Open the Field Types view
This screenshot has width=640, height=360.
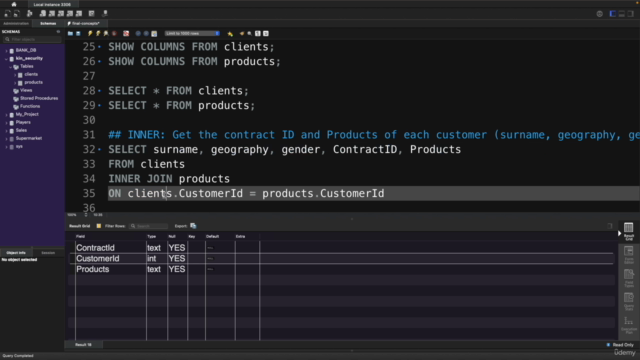tap(629, 278)
